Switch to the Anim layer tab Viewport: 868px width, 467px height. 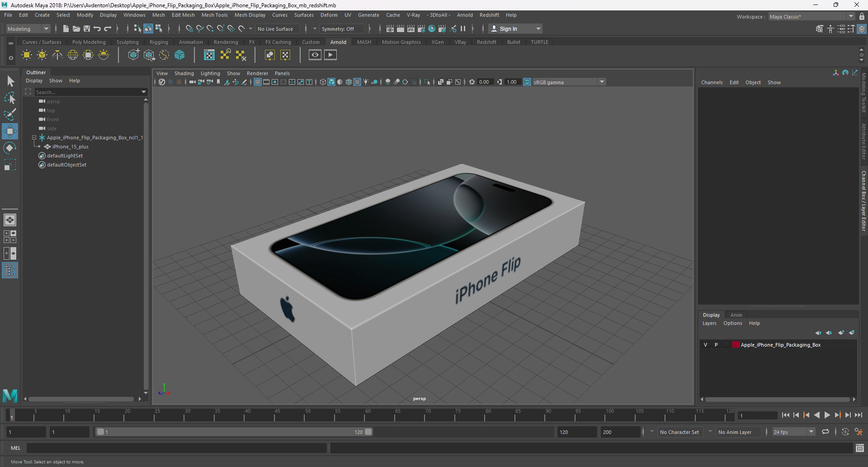point(736,315)
